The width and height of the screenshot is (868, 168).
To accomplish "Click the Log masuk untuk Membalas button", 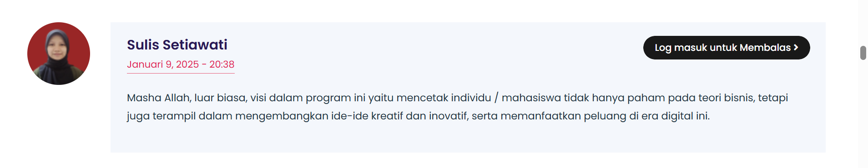I will (x=727, y=48).
